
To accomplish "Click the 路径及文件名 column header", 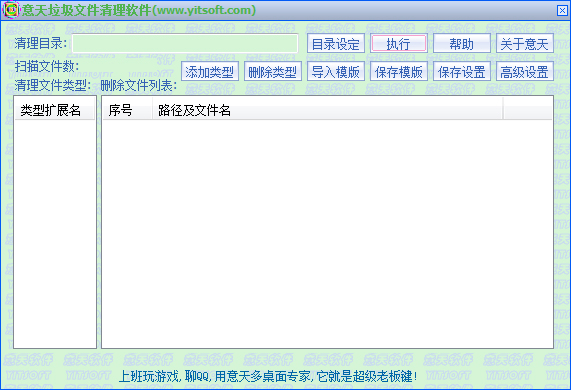I will click(327, 110).
